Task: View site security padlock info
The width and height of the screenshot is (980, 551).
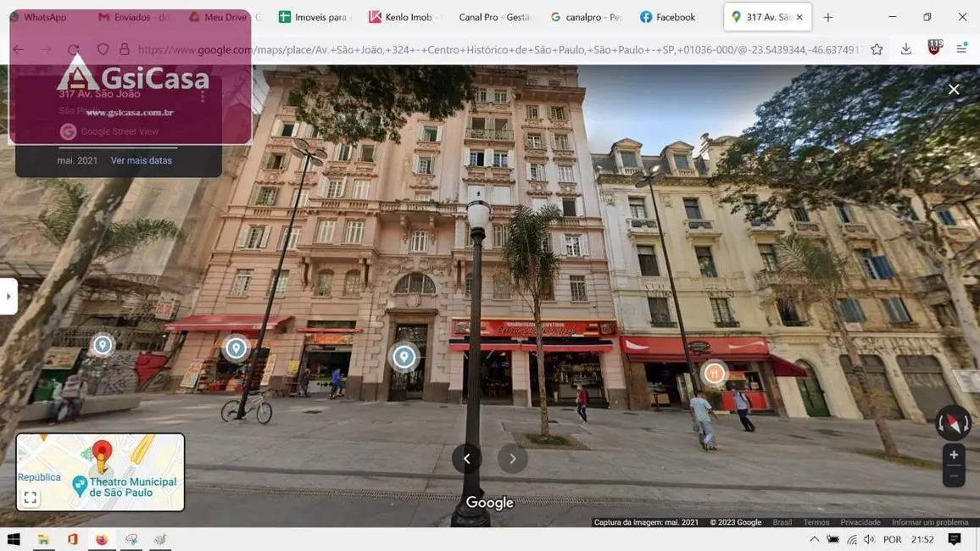Action: pyautogui.click(x=125, y=49)
